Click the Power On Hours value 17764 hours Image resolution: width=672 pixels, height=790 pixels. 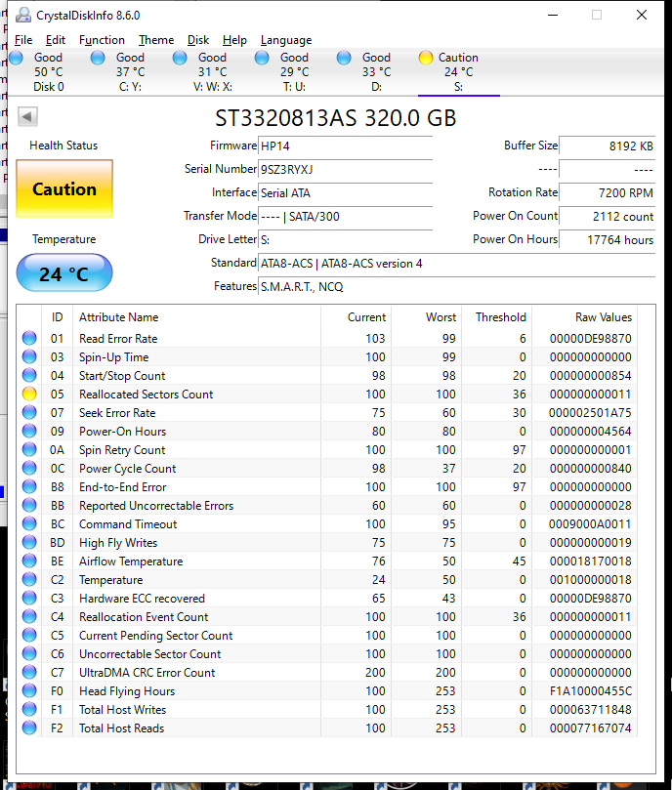pos(607,240)
